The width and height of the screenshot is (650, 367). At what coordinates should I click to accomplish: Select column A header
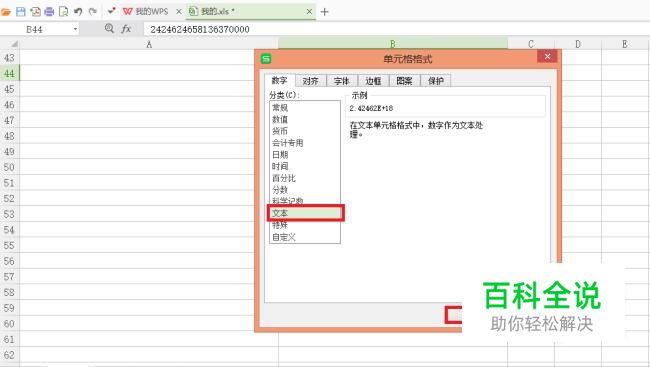coord(149,44)
